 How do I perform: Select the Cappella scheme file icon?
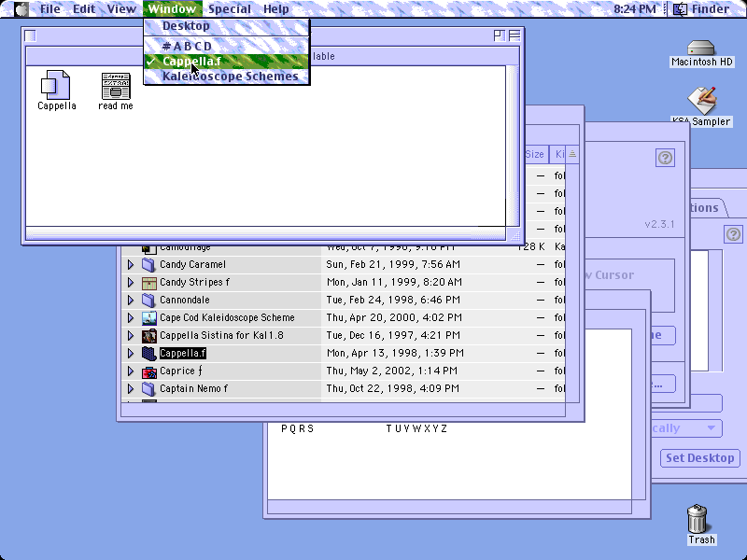pyautogui.click(x=56, y=84)
